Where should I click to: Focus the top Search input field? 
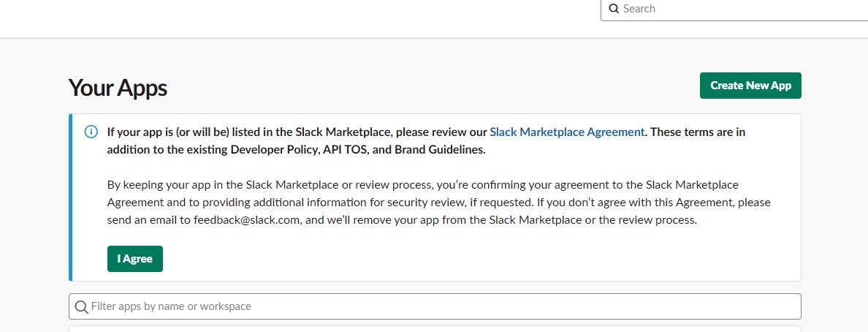point(734,9)
